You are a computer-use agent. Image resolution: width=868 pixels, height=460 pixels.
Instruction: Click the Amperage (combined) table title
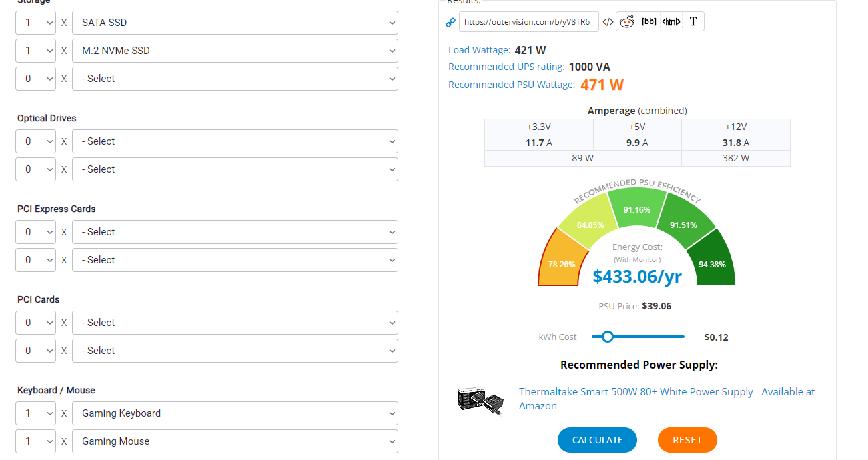(637, 111)
